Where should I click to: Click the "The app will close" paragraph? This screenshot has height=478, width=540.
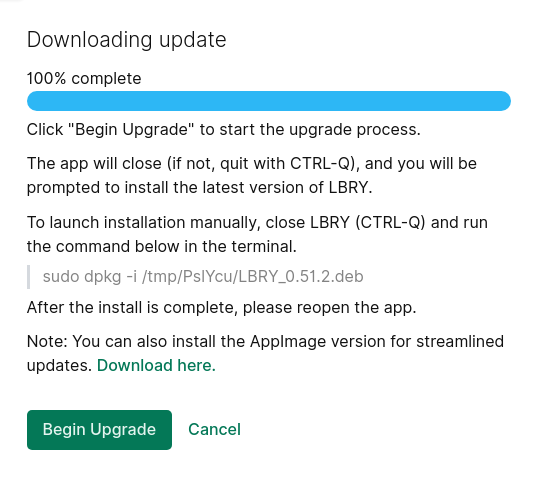252,175
